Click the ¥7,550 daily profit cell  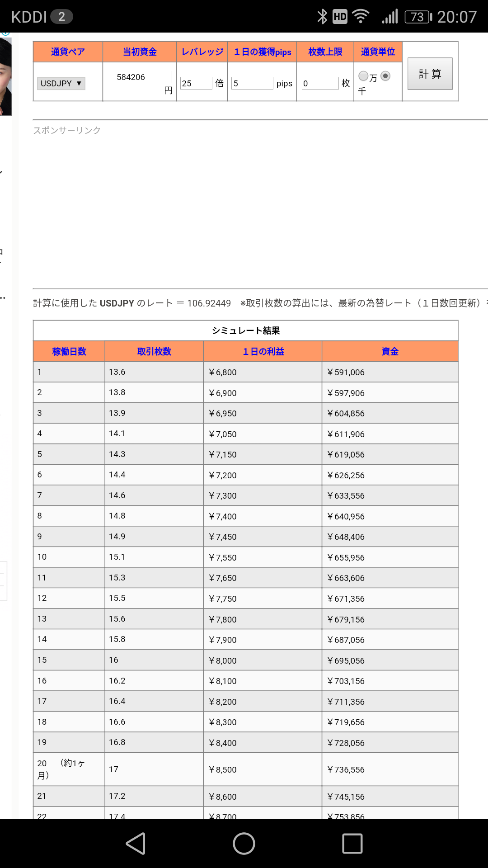[x=263, y=557]
